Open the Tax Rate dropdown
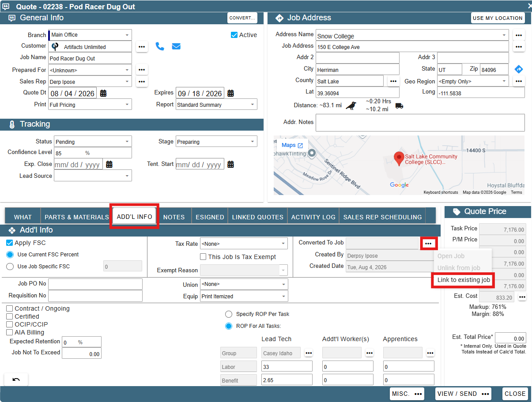Viewport: 532px width, 402px height. (x=244, y=244)
